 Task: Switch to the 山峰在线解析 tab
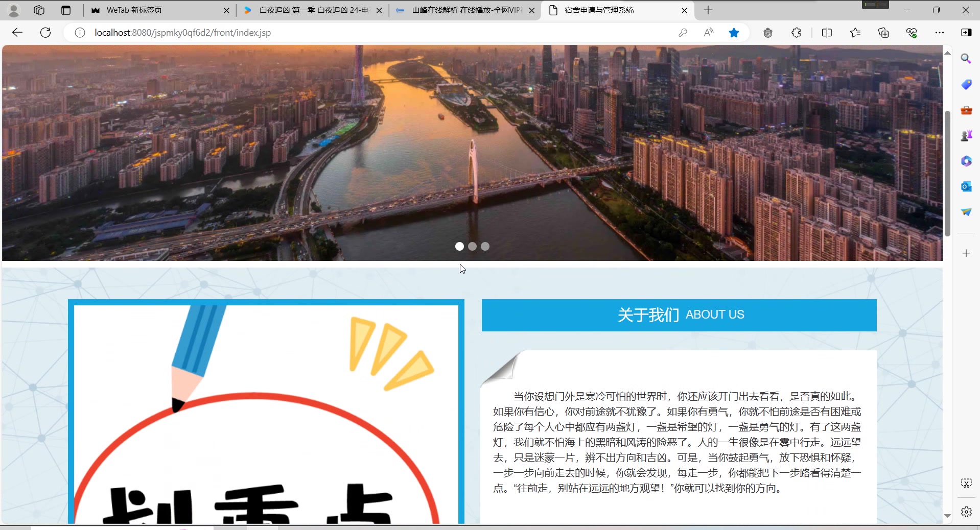click(x=465, y=10)
